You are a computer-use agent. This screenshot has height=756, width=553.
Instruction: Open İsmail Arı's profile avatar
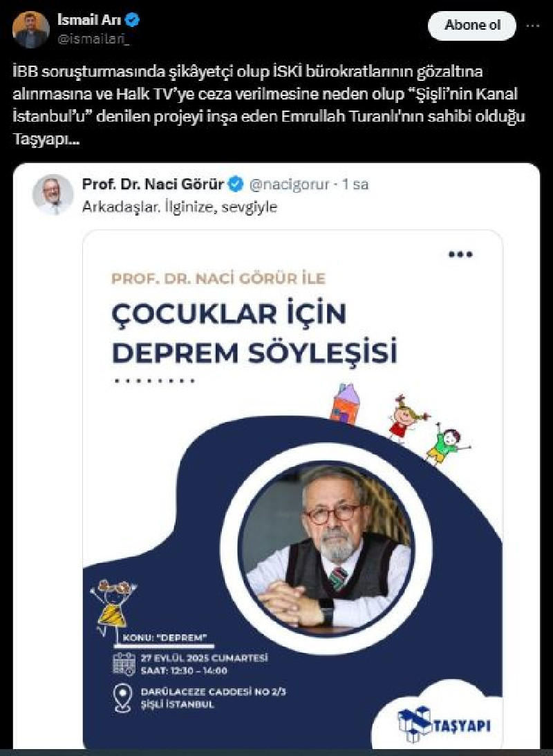pyautogui.click(x=31, y=30)
